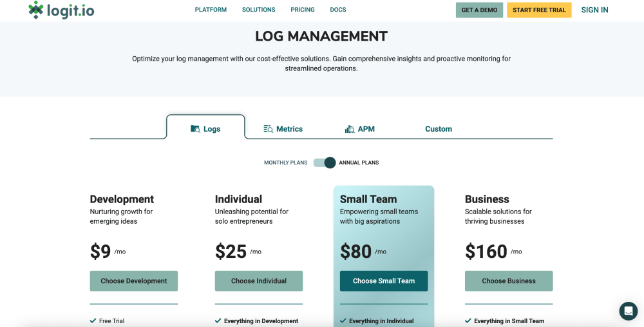Click the APM tab chart icon

point(350,129)
